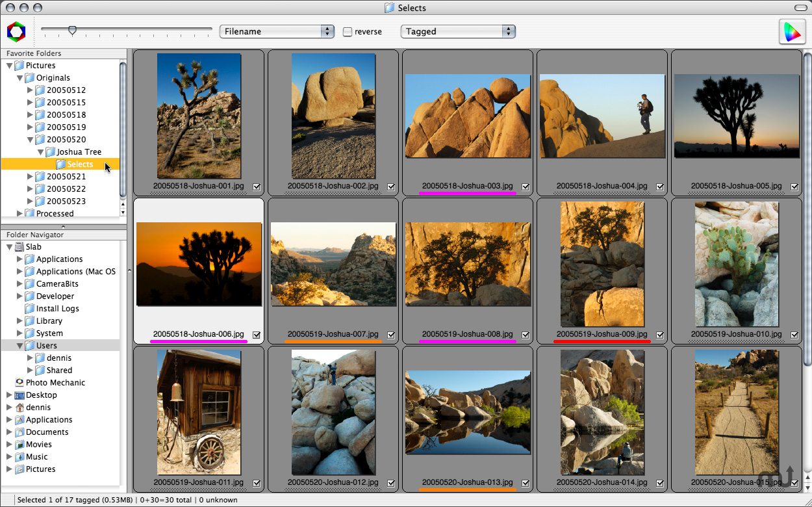Click the Movies folder icon
This screenshot has width=812, height=507.
tap(19, 445)
